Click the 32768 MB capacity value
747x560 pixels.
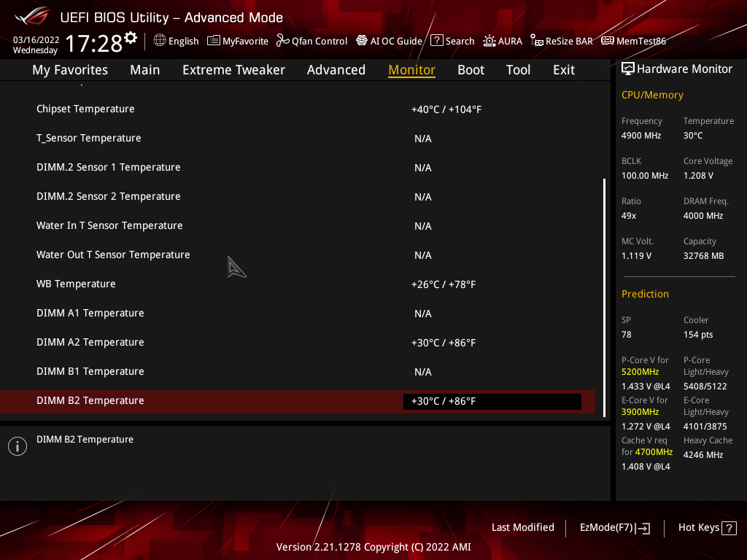(703, 256)
